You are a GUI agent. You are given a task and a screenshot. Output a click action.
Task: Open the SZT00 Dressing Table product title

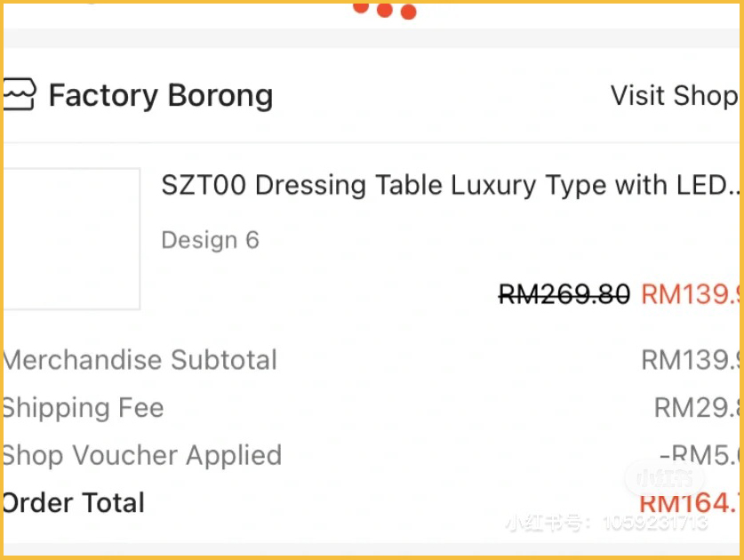coord(450,185)
